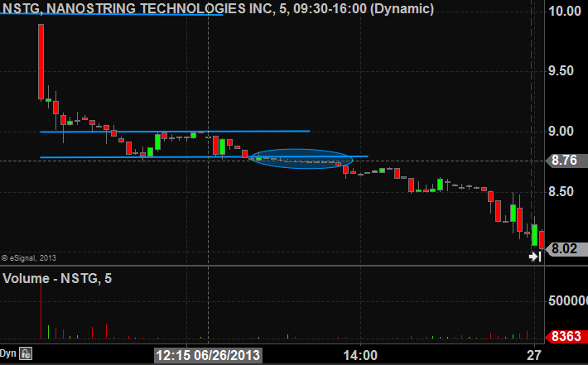Viewport: 588px width, 365px height.
Task: Click the 8.50 price axis label
Action: (561, 192)
